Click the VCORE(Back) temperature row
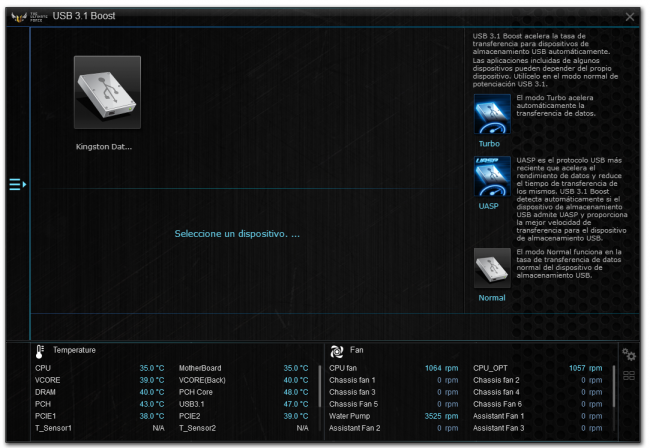This screenshot has height=448, width=650. coord(244,380)
